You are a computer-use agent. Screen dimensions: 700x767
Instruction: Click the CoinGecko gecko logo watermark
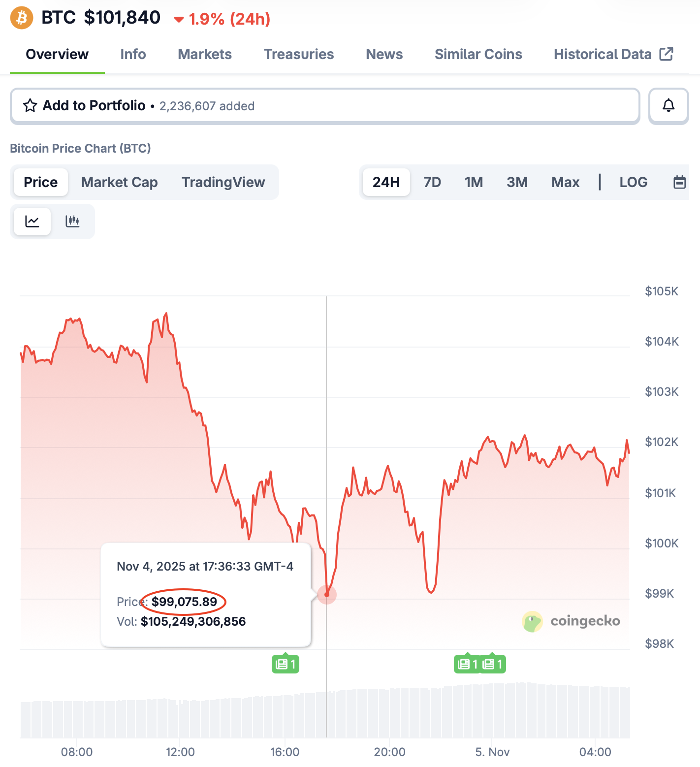532,621
